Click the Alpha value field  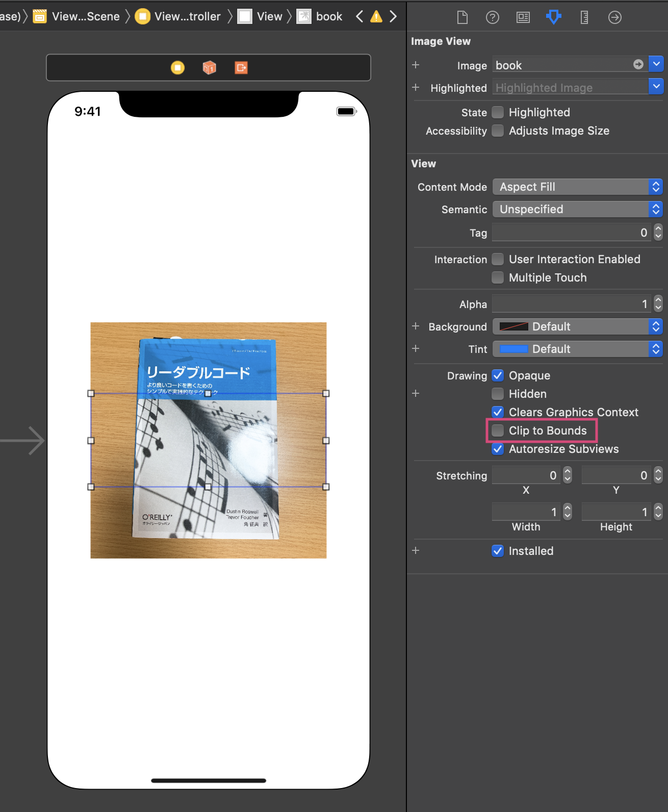pos(572,304)
